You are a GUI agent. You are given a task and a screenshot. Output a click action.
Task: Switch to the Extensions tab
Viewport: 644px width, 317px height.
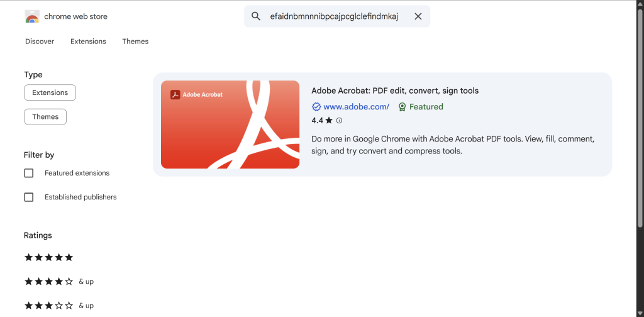(x=88, y=42)
